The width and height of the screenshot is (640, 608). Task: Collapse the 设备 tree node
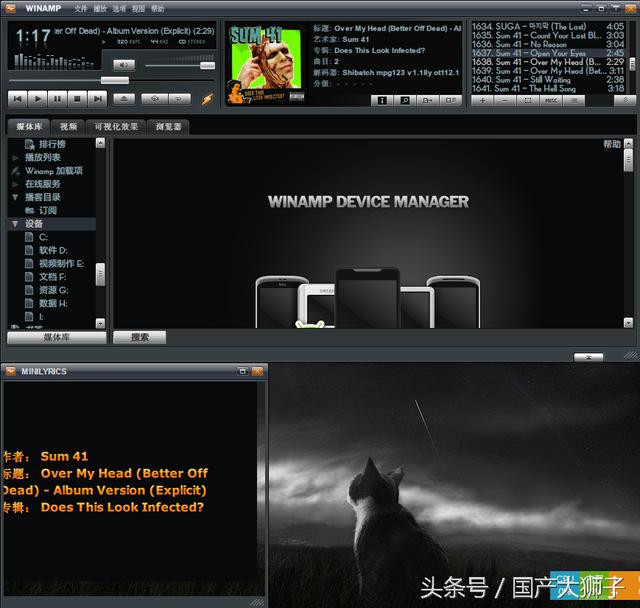coord(16,224)
